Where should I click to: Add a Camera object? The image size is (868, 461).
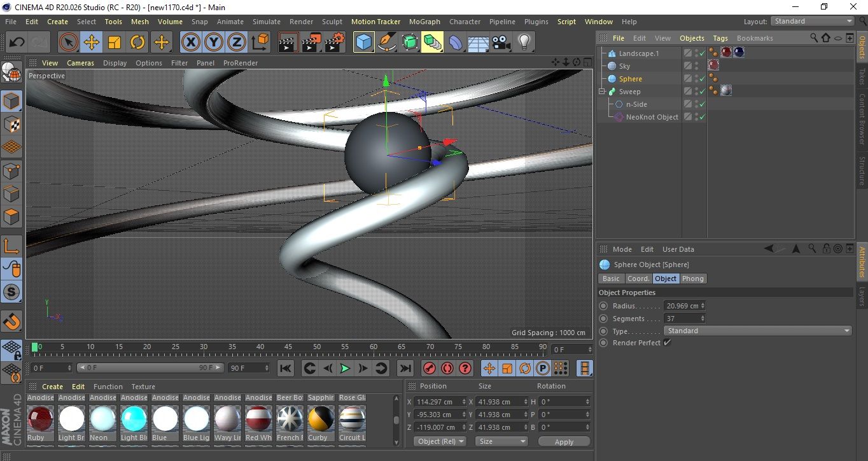[501, 43]
